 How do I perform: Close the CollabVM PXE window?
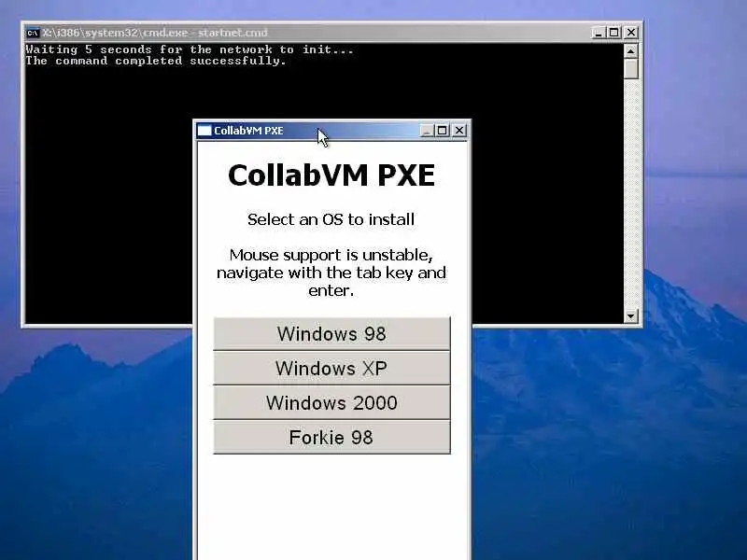(x=459, y=131)
